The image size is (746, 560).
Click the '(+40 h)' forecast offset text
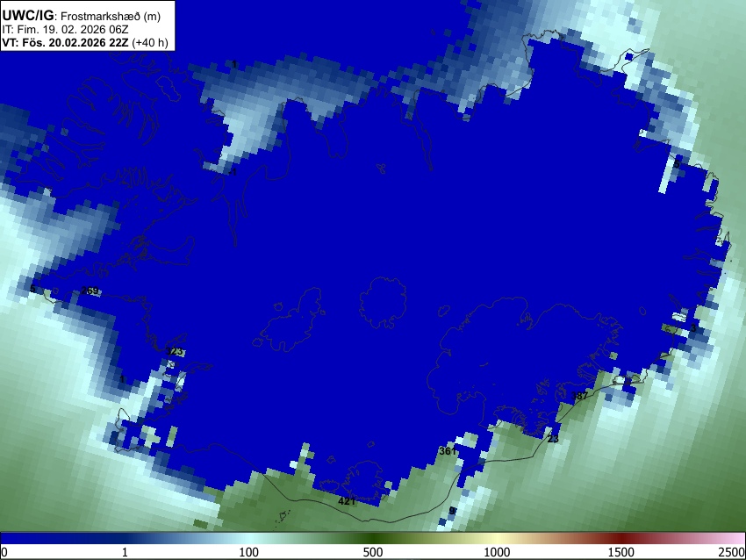[x=150, y=43]
